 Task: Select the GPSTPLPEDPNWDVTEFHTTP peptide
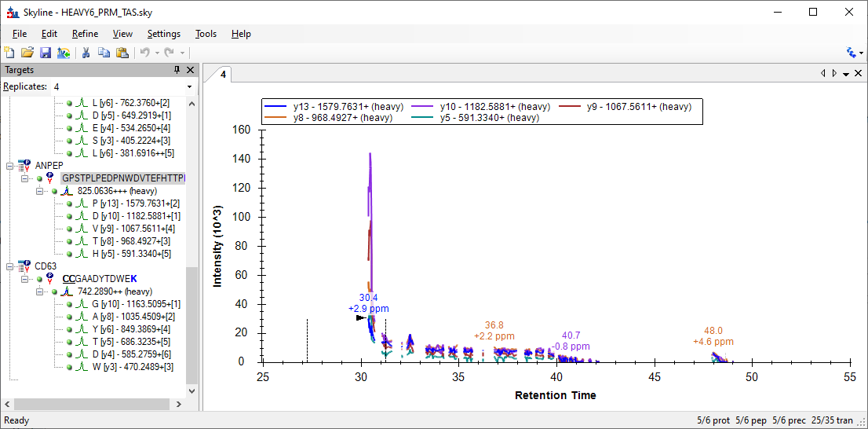pyautogui.click(x=123, y=178)
